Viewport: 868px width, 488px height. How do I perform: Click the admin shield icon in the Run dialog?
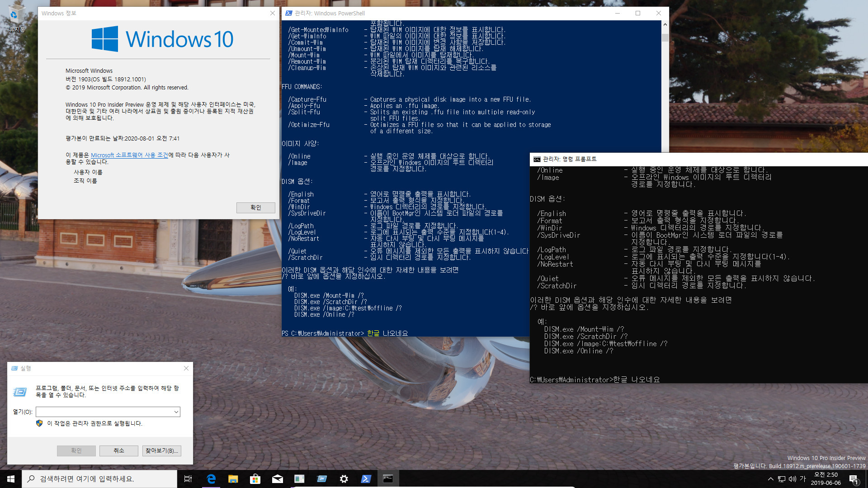(39, 423)
